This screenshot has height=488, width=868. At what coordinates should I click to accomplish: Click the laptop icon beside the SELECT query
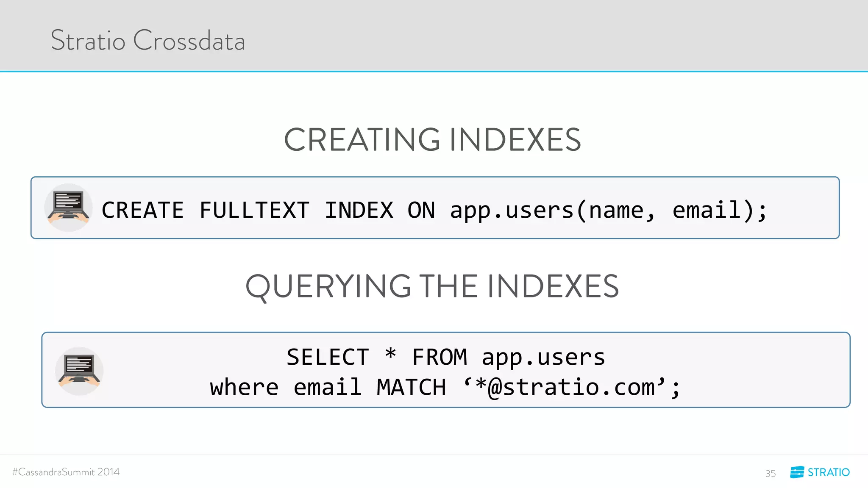point(79,371)
